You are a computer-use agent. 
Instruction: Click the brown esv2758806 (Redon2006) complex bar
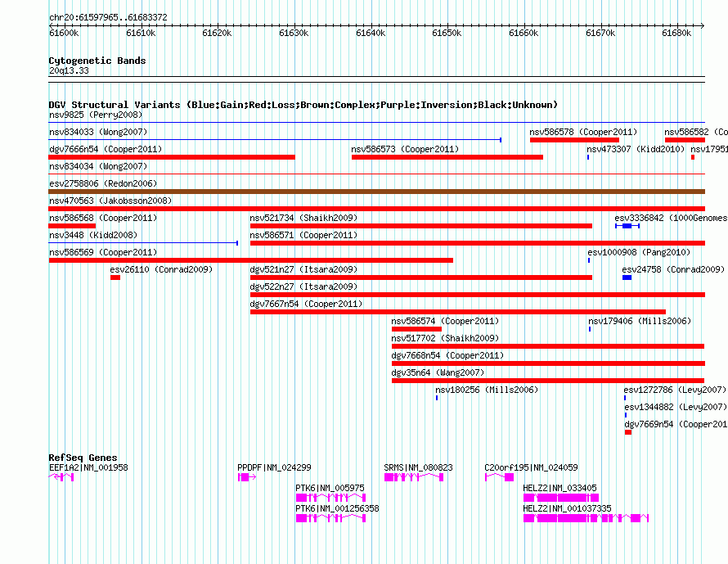376,192
